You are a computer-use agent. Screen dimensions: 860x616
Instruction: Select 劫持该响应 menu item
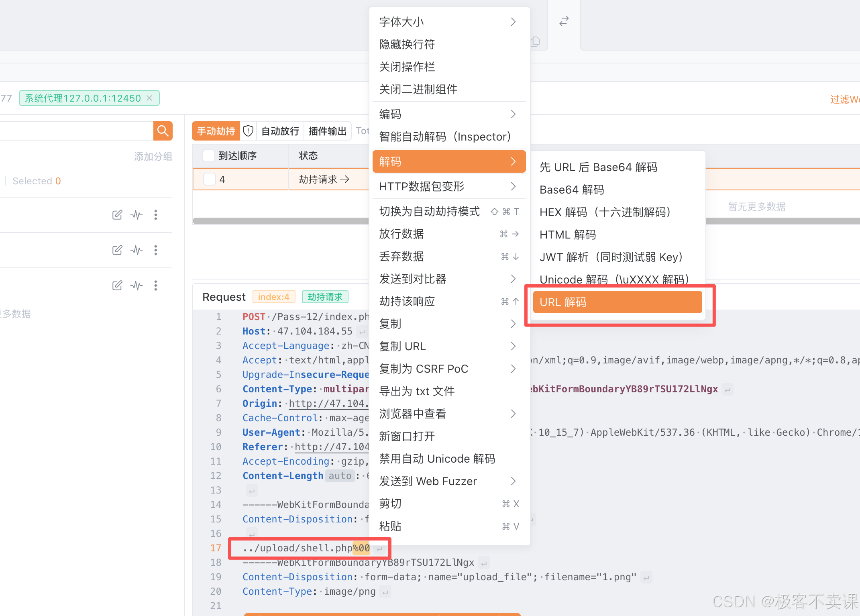[x=449, y=301]
